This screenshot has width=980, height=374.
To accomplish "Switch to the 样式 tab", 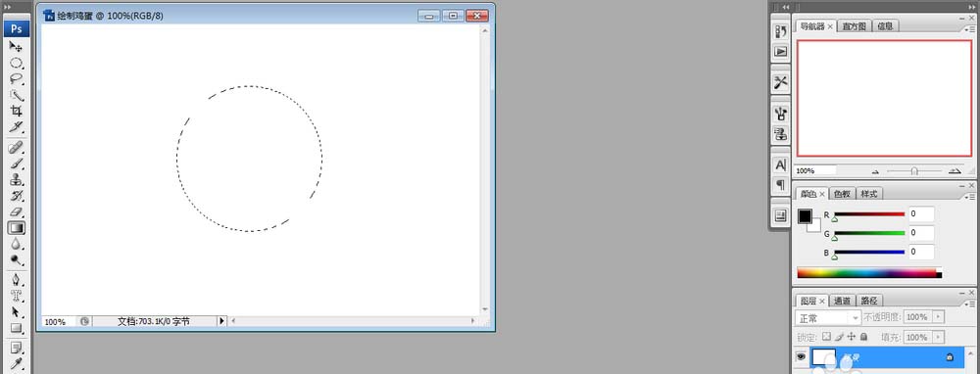I will click(868, 194).
